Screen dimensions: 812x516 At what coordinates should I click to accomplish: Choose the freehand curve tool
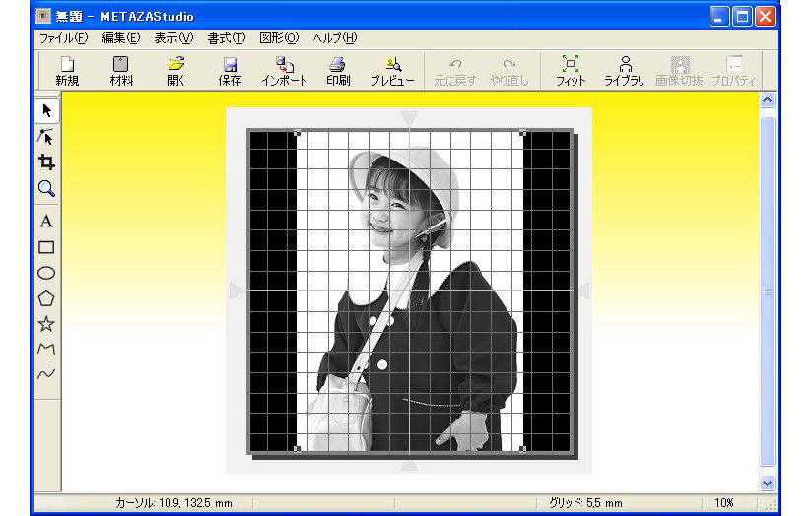[46, 374]
